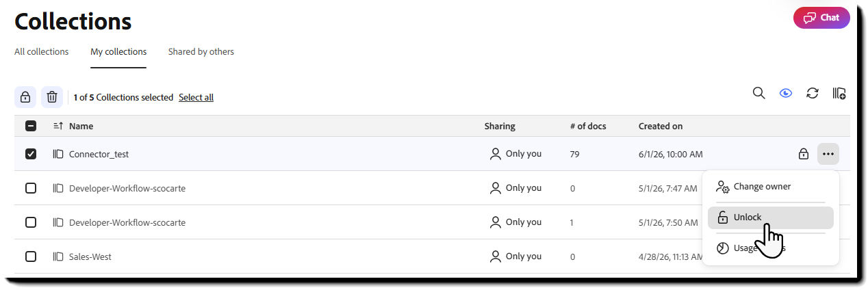868x290 pixels.
Task: Click the Created on column header
Action: point(661,126)
